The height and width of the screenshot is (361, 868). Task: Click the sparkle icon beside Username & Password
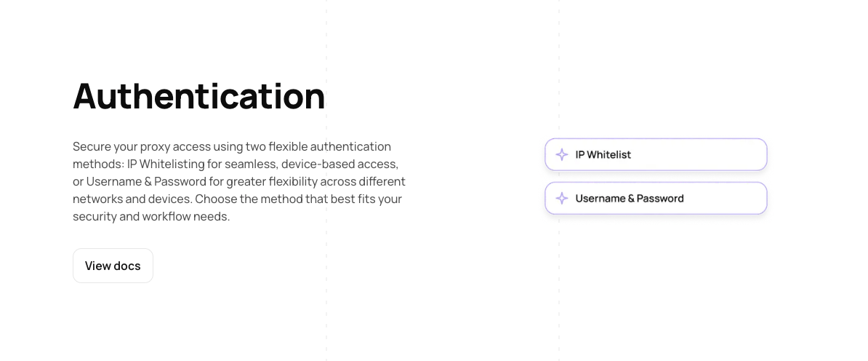561,199
